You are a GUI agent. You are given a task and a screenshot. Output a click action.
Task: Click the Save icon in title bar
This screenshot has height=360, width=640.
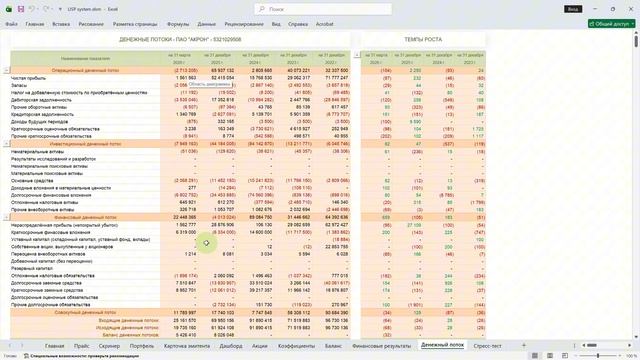pyautogui.click(x=21, y=9)
